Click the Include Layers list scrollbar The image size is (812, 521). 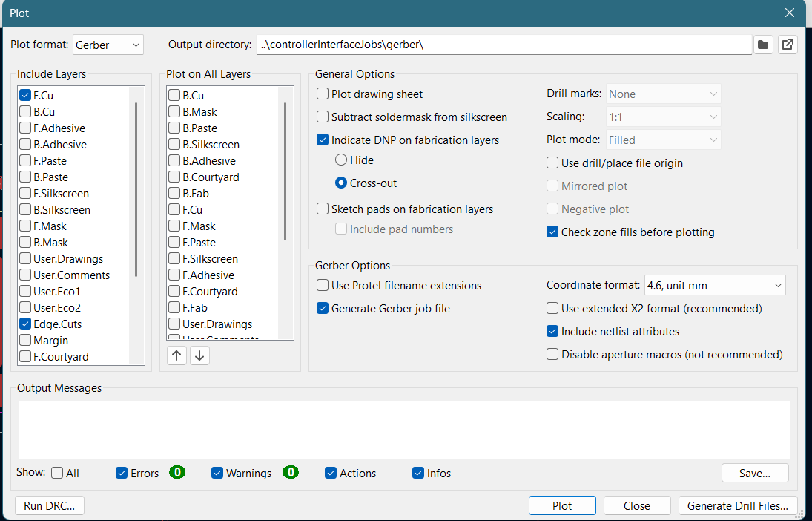coord(136,190)
